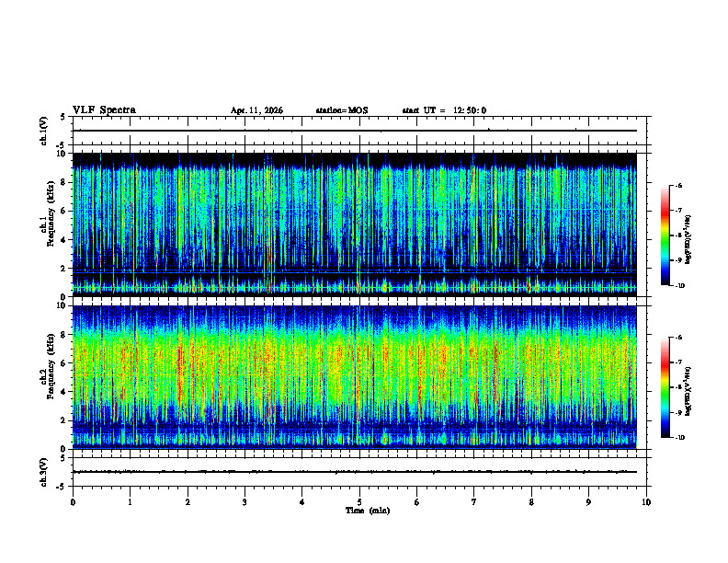Click time axis tick label "3"
This screenshot has height=563, width=728.
click(x=245, y=502)
